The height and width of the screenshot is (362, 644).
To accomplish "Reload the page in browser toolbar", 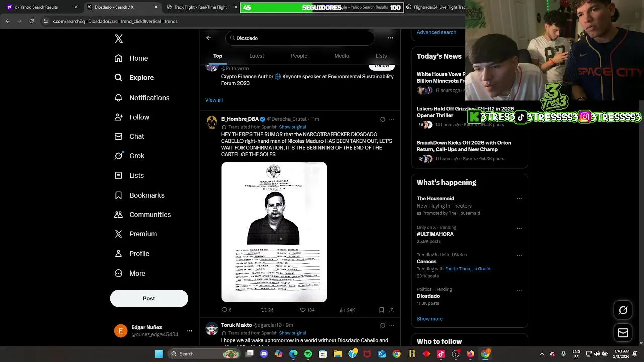I will tap(31, 21).
